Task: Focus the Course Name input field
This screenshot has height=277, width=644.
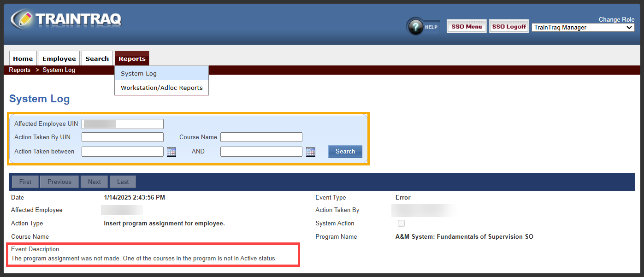Action: 261,137
